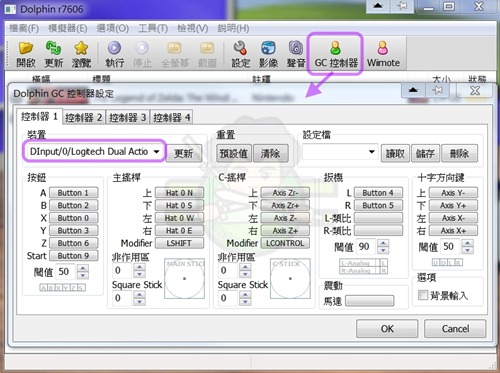Viewport: 500px width, 373px height.
Task: Click the 預設值 default button
Action: pyautogui.click(x=234, y=153)
